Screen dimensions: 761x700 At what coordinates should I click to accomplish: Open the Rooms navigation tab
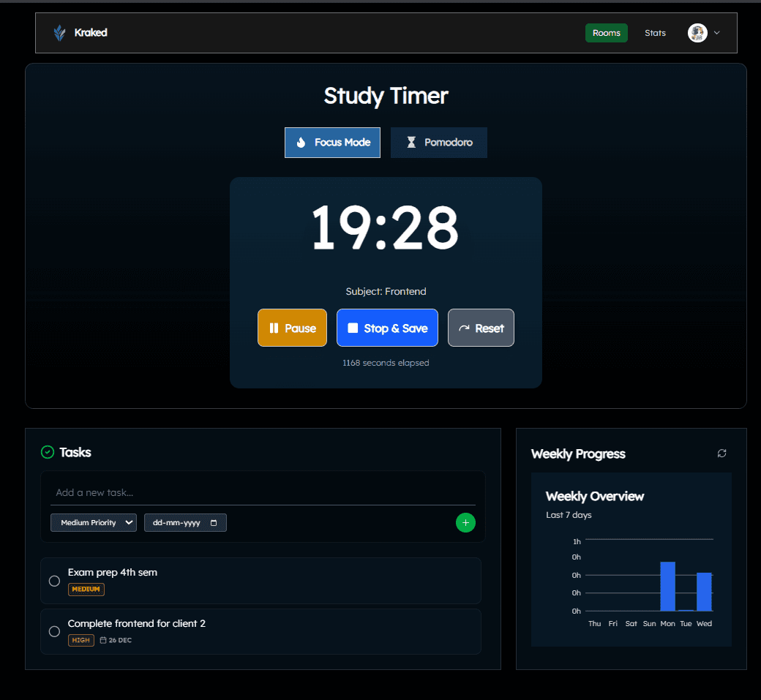606,33
